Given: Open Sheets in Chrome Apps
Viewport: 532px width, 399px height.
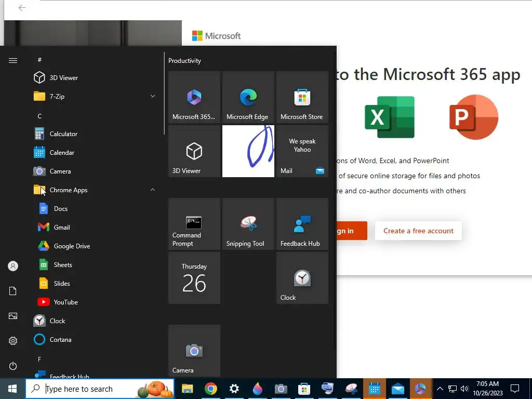Looking at the screenshot, I should tap(95, 264).
